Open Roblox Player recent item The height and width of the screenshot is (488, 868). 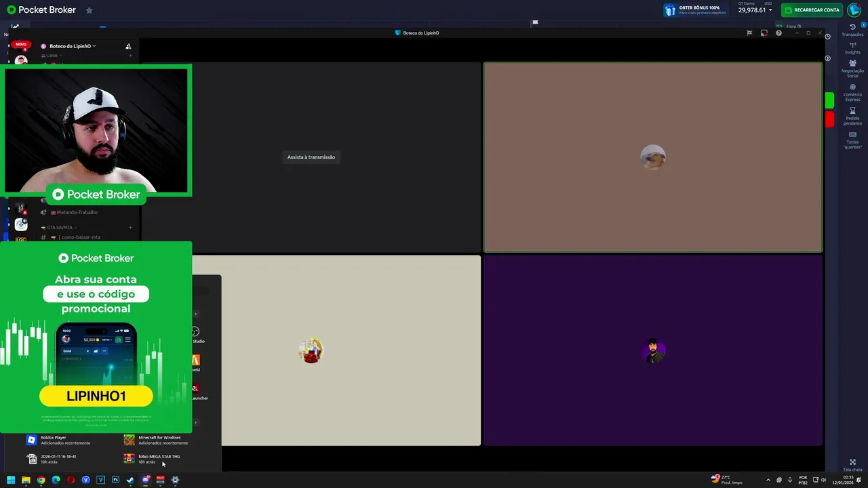[58, 440]
